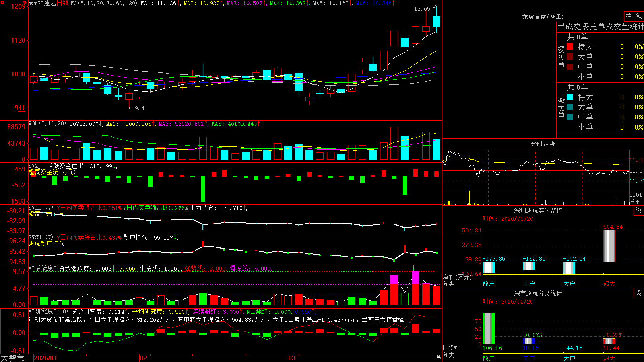Click the 净额(万元) axis label

pos(457,277)
